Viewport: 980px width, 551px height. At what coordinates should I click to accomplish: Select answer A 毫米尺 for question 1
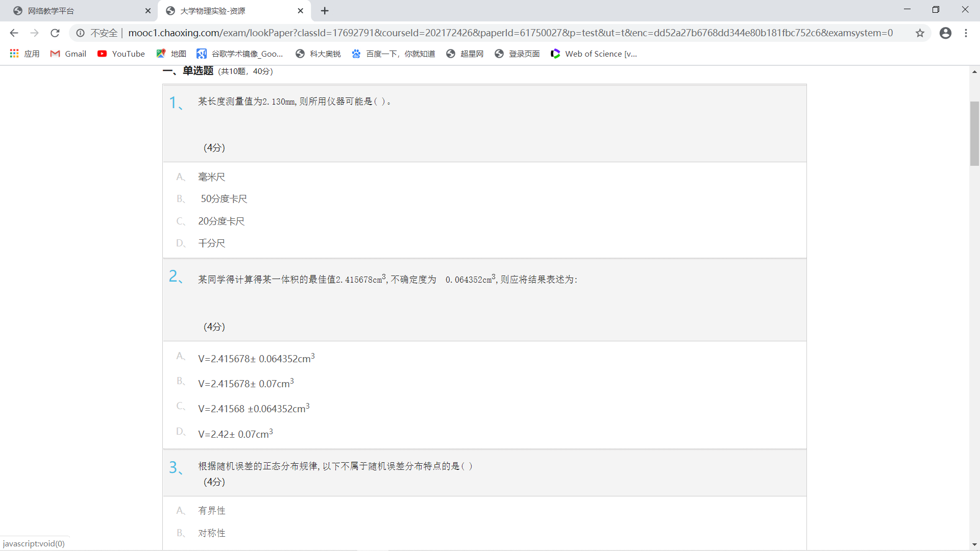point(211,177)
